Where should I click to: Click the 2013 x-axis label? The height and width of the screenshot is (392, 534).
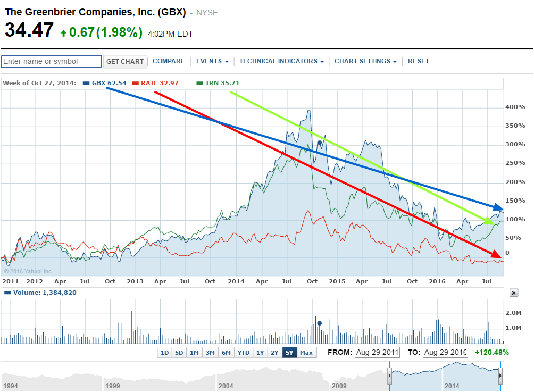[x=135, y=281]
